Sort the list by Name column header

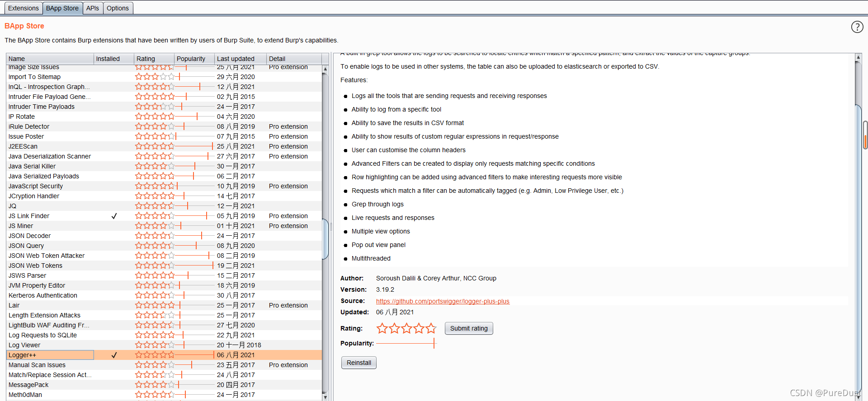pyautogui.click(x=50, y=59)
